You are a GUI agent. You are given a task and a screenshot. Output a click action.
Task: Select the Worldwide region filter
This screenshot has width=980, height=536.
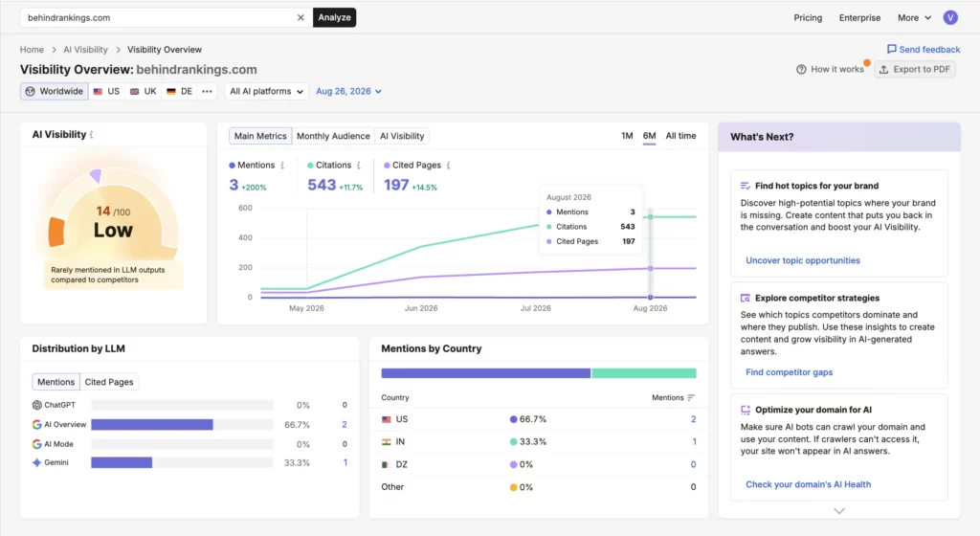click(x=55, y=91)
